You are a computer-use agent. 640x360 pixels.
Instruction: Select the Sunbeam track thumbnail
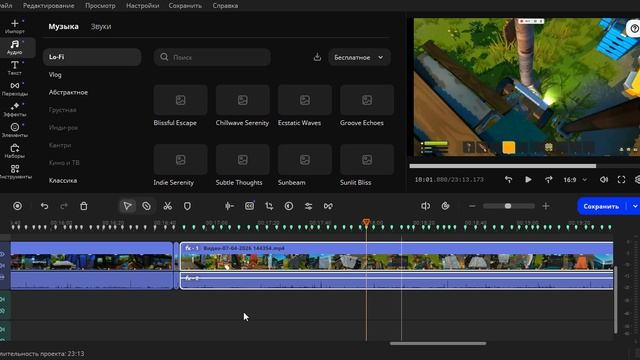click(304, 160)
